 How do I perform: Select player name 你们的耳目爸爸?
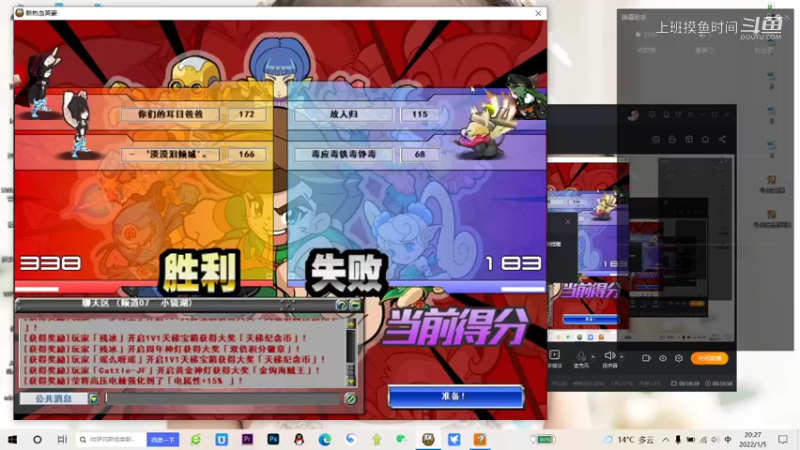(170, 114)
